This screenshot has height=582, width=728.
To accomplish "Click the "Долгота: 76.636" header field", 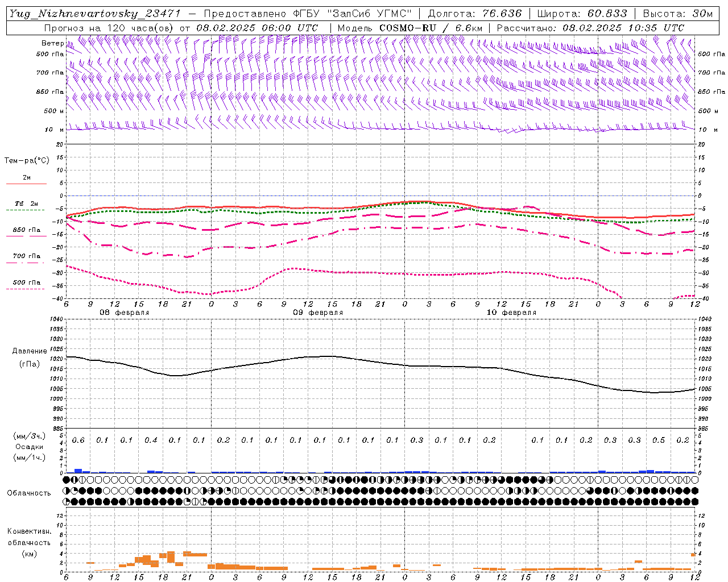I will pyautogui.click(x=474, y=14).
